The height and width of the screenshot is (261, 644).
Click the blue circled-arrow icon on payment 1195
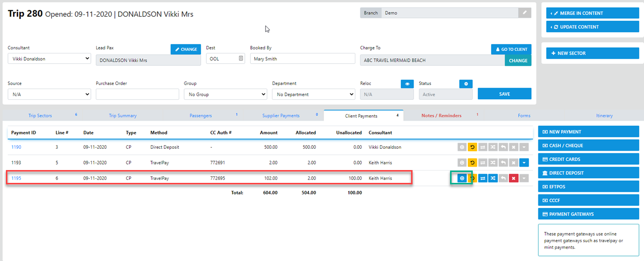click(x=462, y=178)
